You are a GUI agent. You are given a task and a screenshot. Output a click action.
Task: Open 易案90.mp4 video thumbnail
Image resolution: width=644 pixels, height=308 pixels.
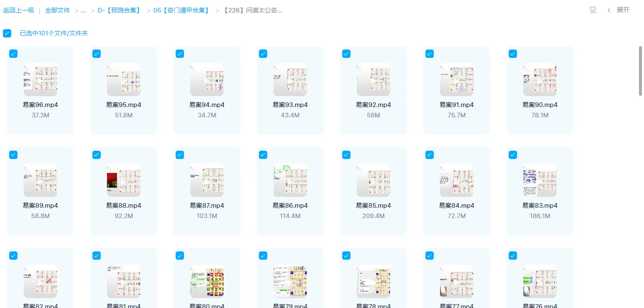pyautogui.click(x=540, y=80)
